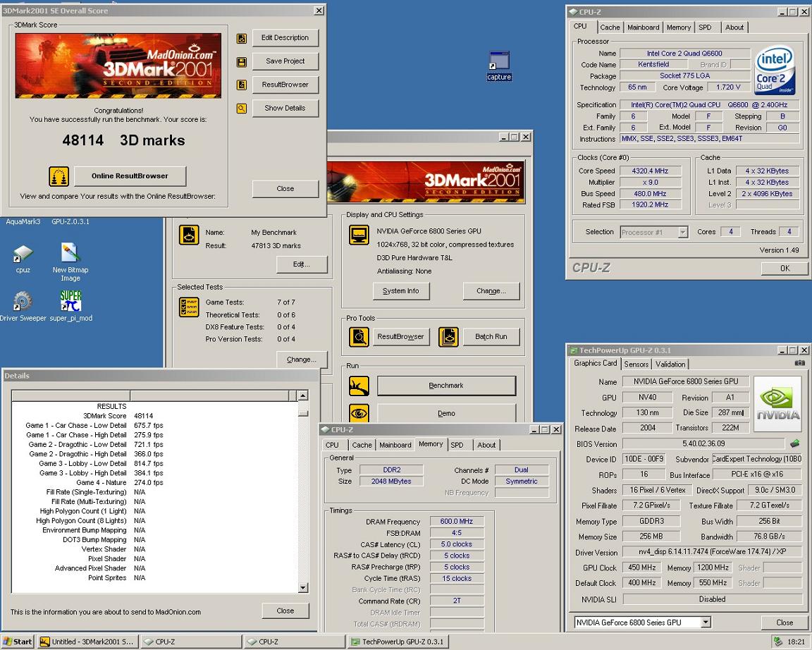Click the GPU-Z BIOS Version field
This screenshot has height=650, width=812.
703,444
